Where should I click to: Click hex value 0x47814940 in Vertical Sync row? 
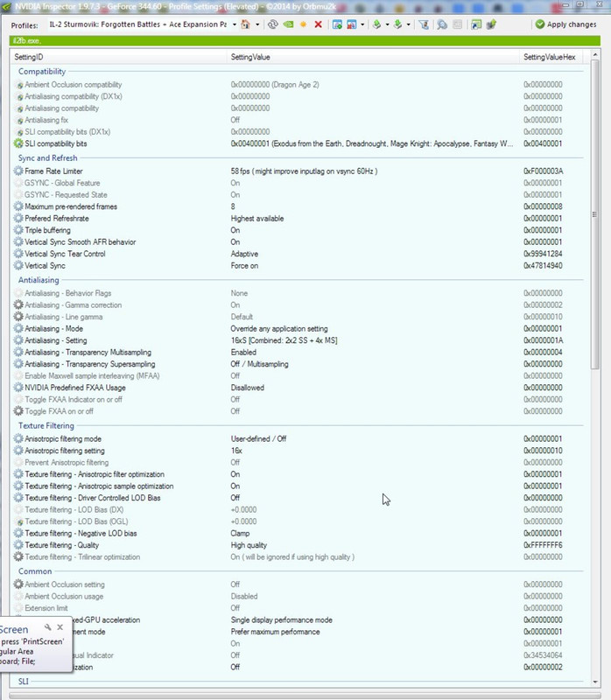click(543, 266)
